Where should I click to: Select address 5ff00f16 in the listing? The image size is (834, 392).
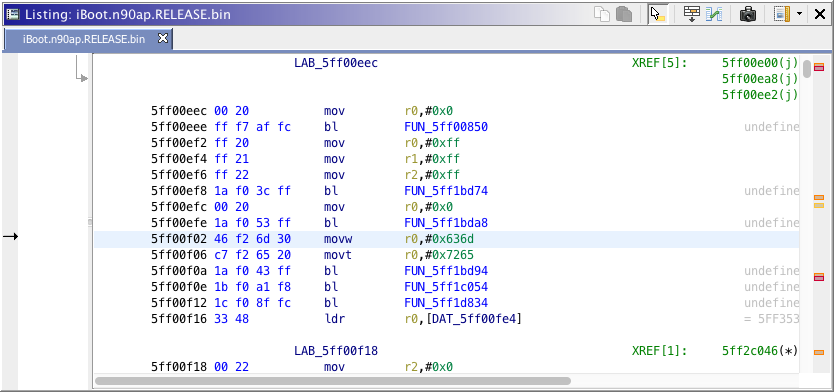179,319
